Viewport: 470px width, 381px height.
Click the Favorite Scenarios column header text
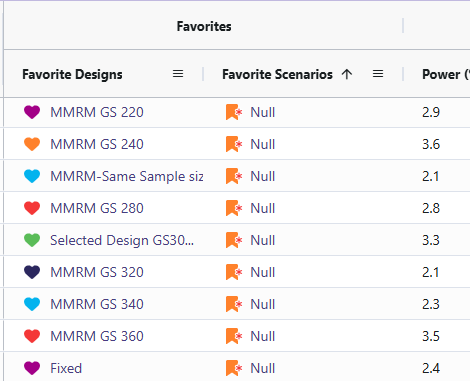click(x=277, y=74)
